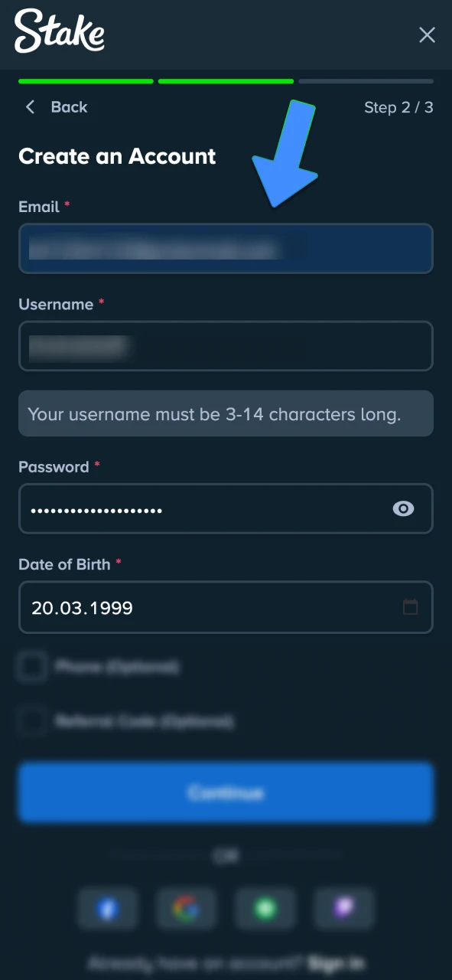Select the Facebook sign-up icon

pos(107,908)
